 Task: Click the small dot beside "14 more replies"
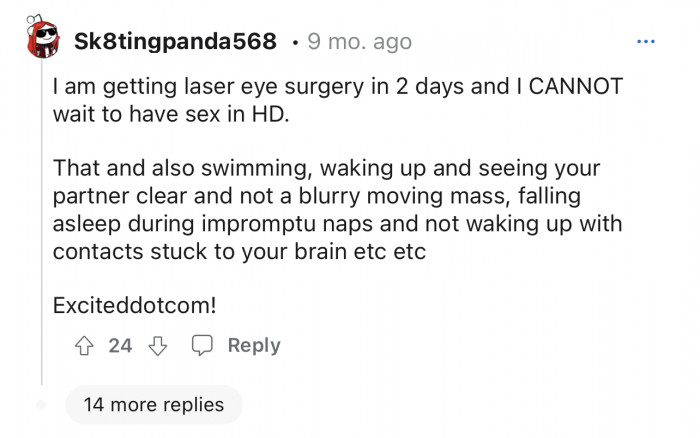point(41,405)
